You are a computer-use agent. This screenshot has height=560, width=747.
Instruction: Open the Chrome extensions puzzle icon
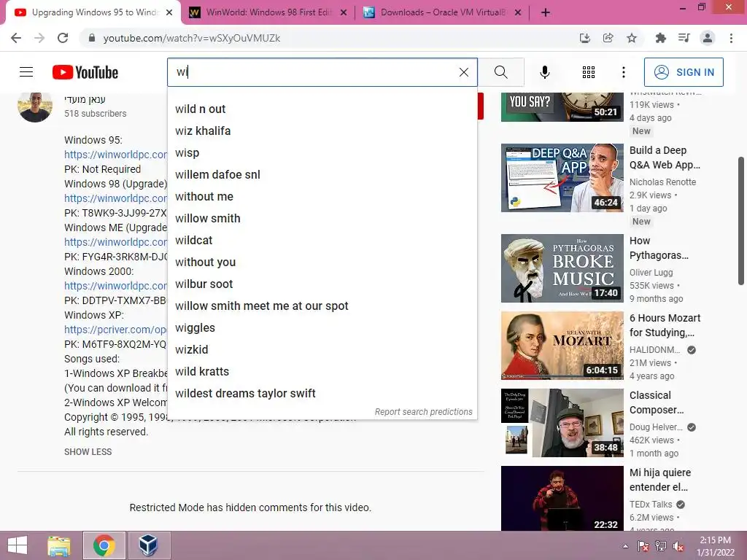(660, 38)
